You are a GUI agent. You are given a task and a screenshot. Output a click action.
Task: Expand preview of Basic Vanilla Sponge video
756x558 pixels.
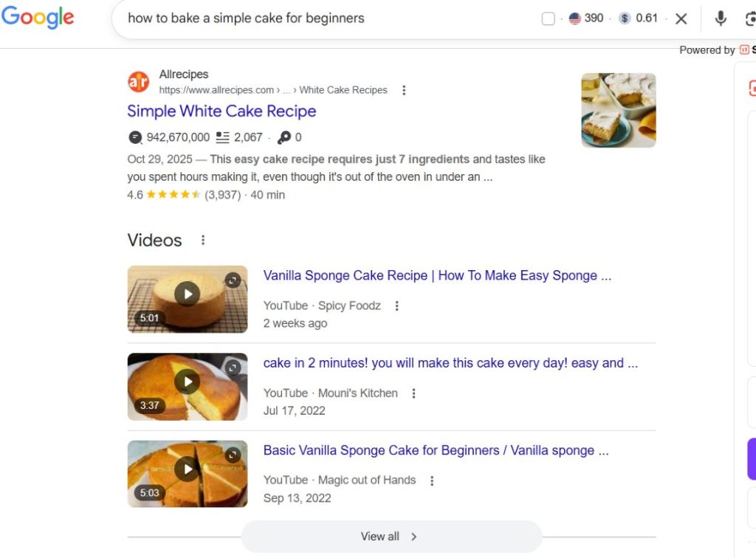click(x=233, y=455)
